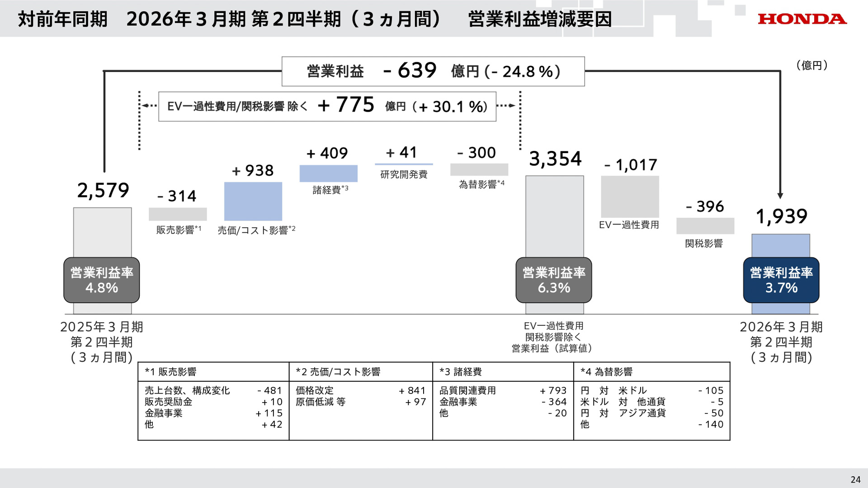Select the 諸経費 +409 bar
This screenshot has width=868, height=488.
328,173
